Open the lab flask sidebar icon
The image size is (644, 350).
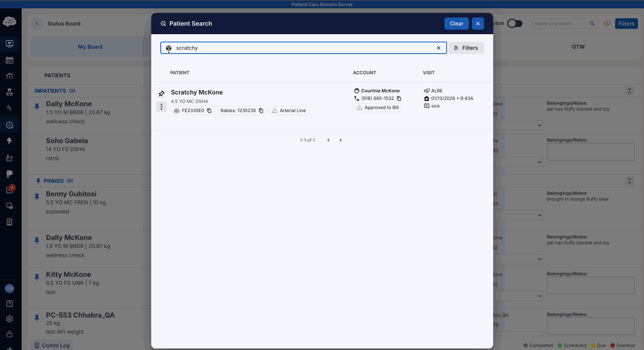pyautogui.click(x=9, y=92)
